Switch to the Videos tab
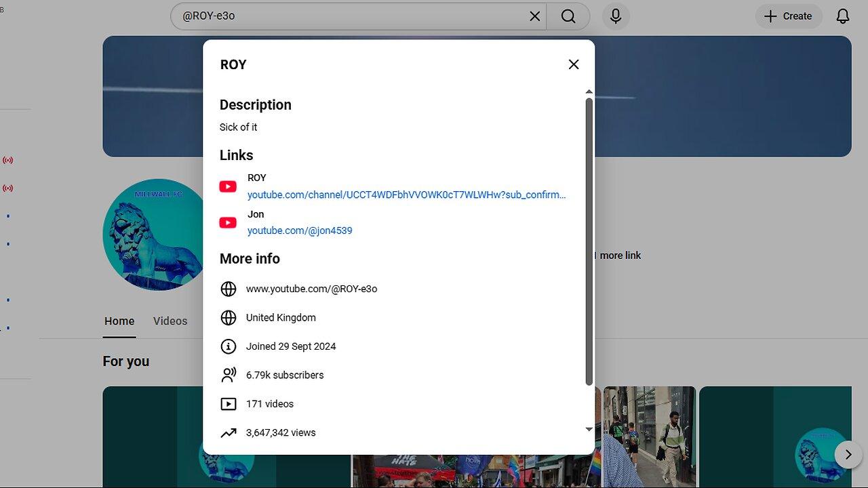Viewport: 868px width, 488px height. pyautogui.click(x=170, y=321)
